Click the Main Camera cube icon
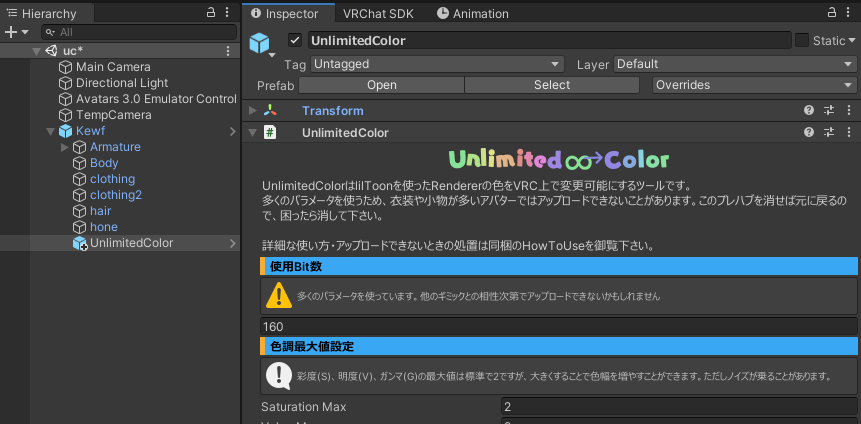The width and height of the screenshot is (861, 424). tap(66, 67)
